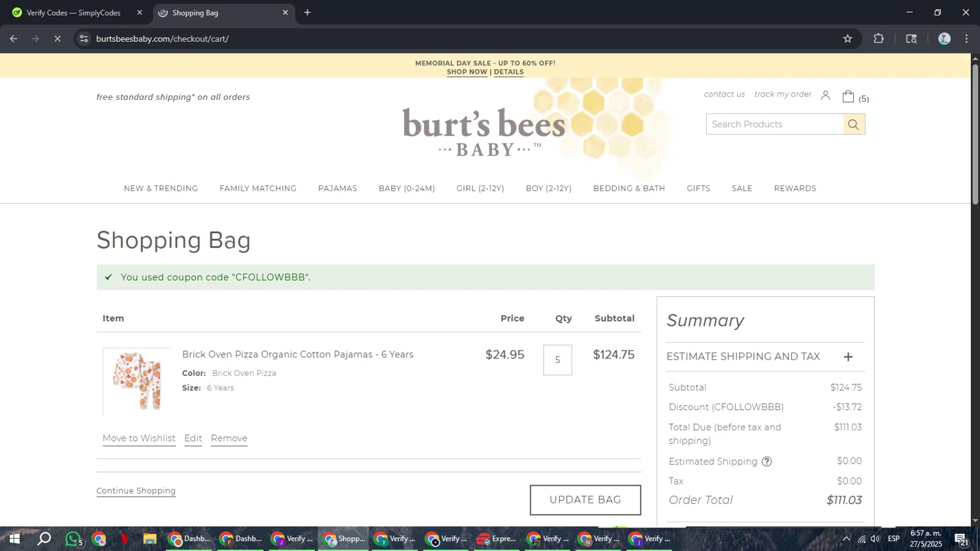This screenshot has width=980, height=551.
Task: Open the Pajamas menu
Action: tap(338, 189)
